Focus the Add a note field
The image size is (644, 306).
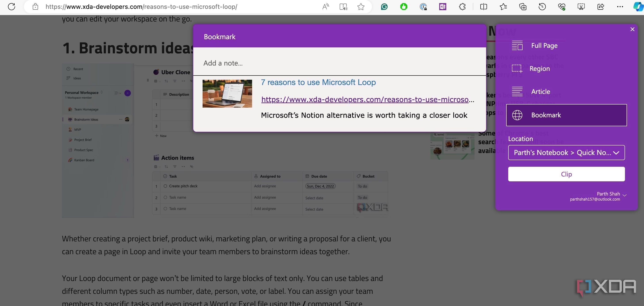point(339,63)
